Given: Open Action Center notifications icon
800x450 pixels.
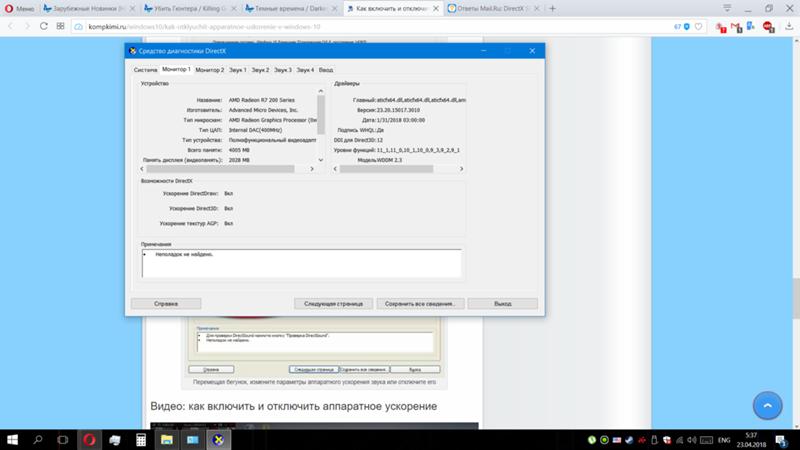Looking at the screenshot, I should 781,440.
